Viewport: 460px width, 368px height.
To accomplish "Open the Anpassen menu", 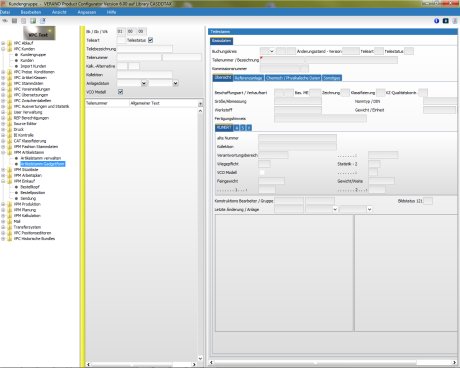I will click(x=87, y=12).
